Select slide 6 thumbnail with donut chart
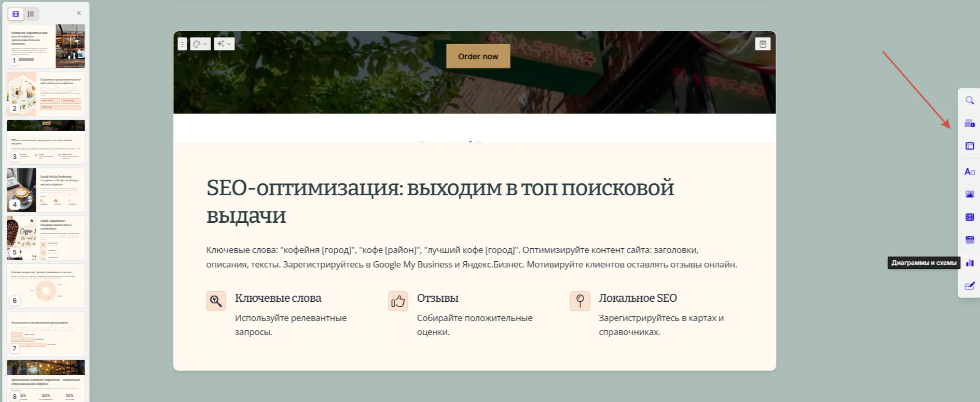 (46, 286)
